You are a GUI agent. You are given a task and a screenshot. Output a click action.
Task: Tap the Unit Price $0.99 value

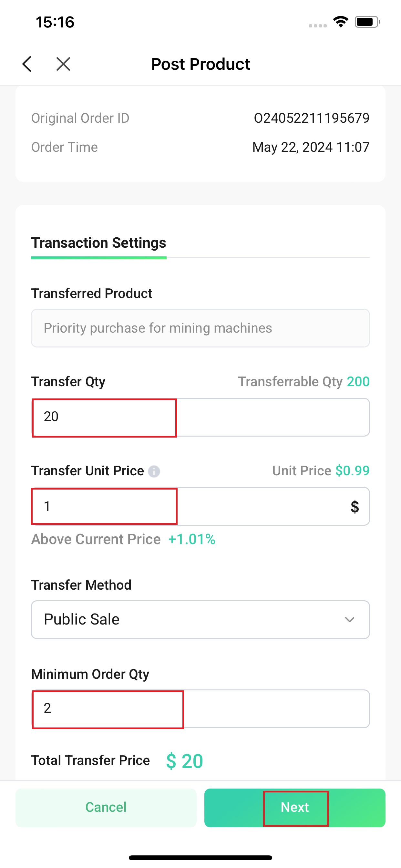point(353,470)
